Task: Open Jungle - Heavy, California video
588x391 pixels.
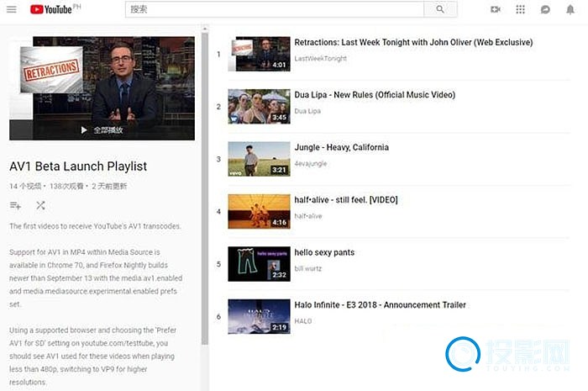Action: click(341, 147)
